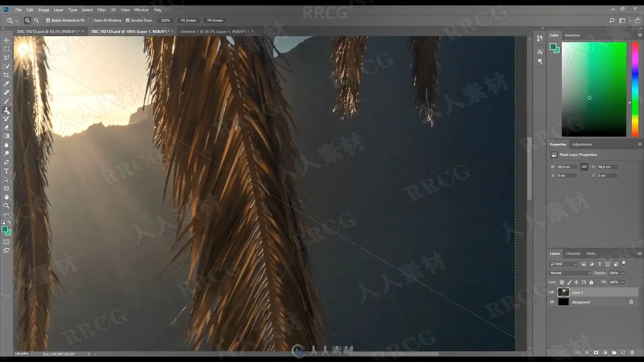The image size is (644, 362).
Task: Open the Normal blend mode dropdown
Action: 570,273
